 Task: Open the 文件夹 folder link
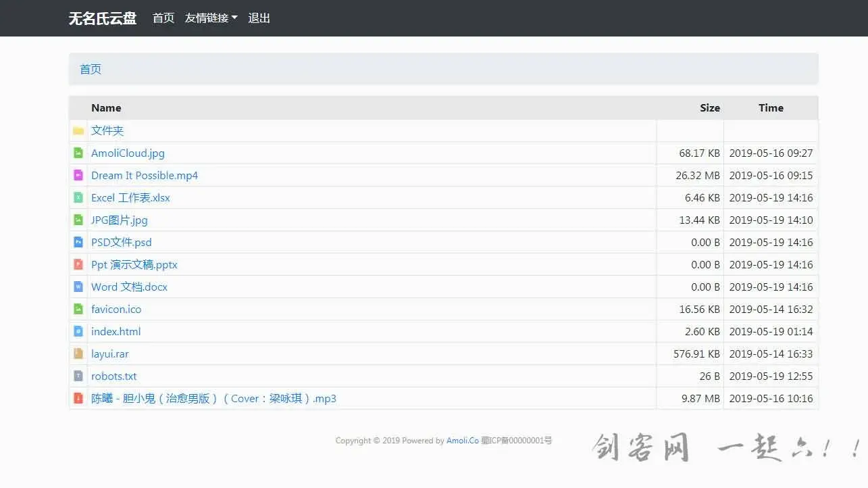[107, 130]
